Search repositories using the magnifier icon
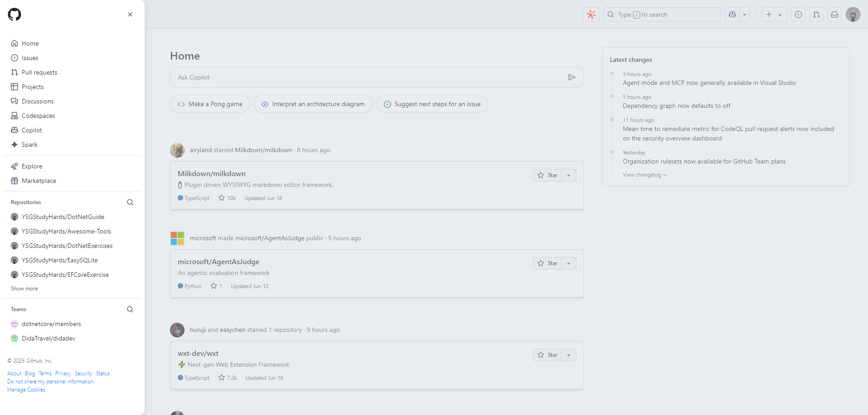 (130, 202)
